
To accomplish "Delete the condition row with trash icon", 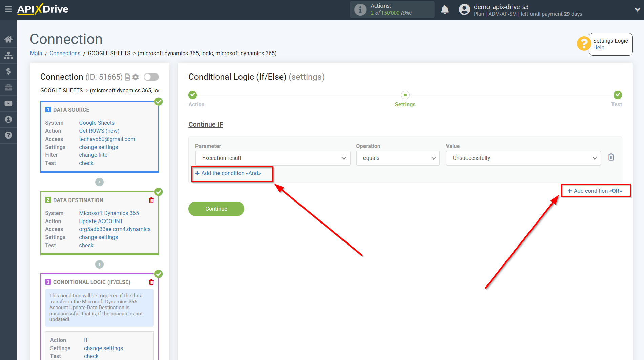I will (611, 157).
